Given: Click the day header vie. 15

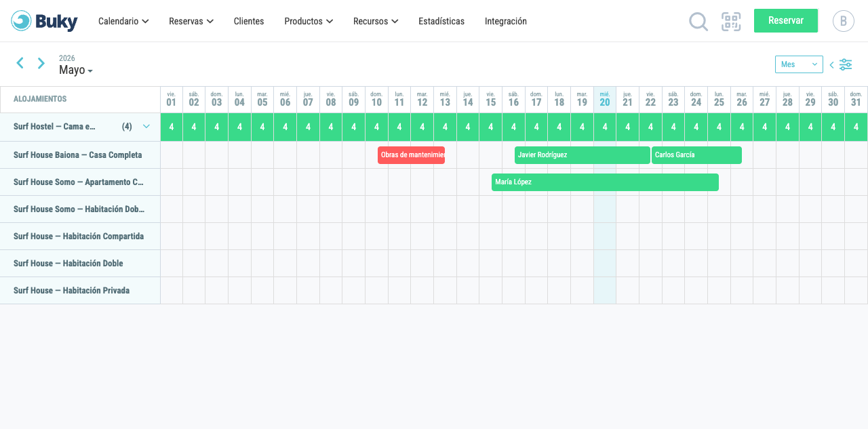Looking at the screenshot, I should tap(490, 100).
